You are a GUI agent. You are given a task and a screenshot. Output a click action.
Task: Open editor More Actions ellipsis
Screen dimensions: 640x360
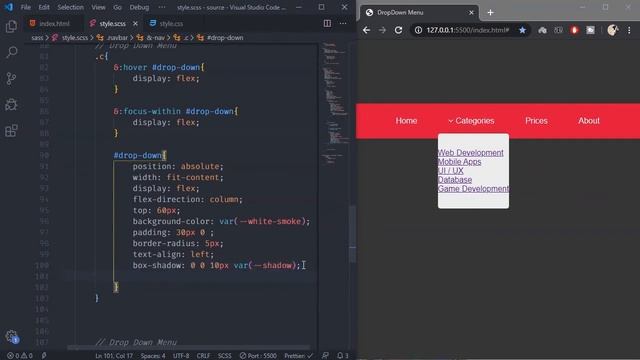(x=343, y=23)
